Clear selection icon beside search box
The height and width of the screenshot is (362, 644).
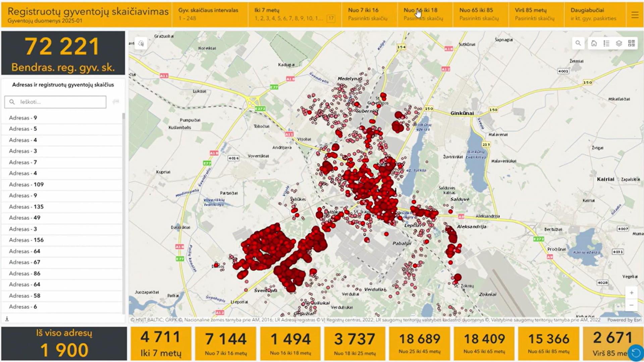(x=116, y=102)
